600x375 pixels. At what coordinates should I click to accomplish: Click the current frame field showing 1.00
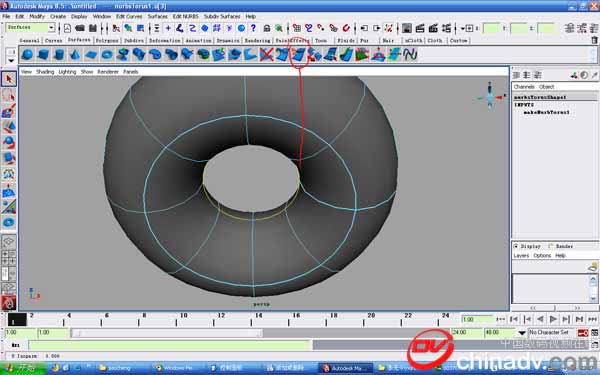coord(478,319)
